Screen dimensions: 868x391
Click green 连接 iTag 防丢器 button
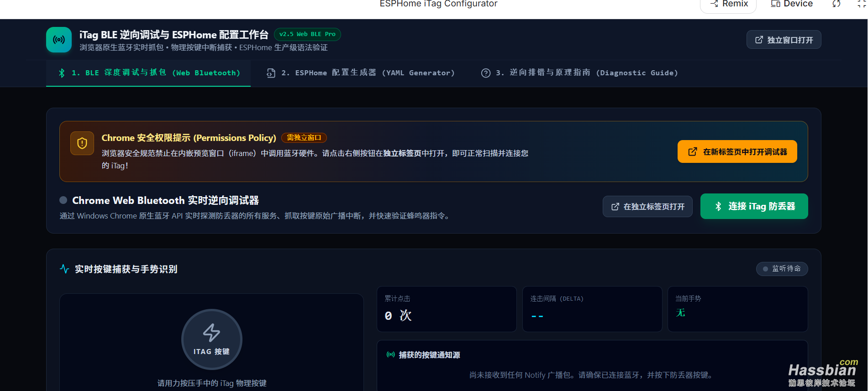pyautogui.click(x=754, y=206)
